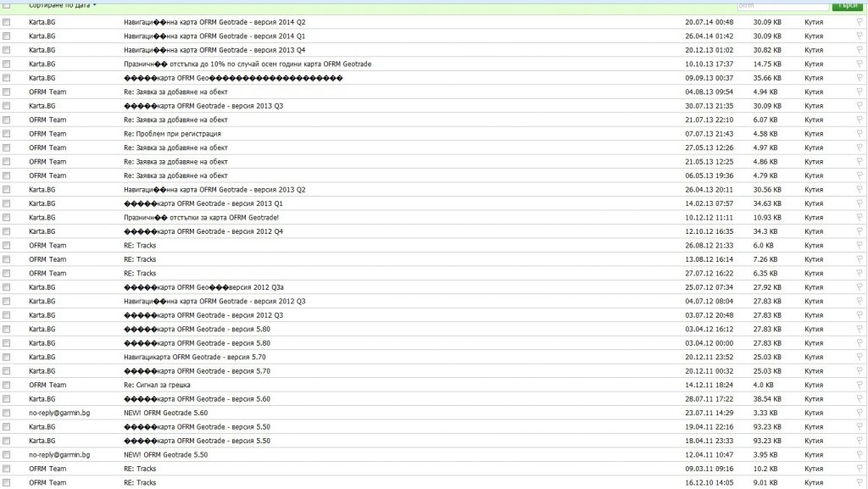Click 'Кутия' folder label in the 10.12.12 row

pos(814,218)
